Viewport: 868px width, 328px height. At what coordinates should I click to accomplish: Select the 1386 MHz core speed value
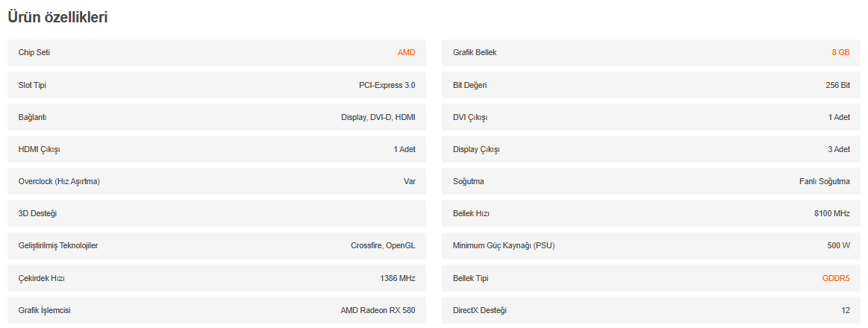click(x=397, y=278)
